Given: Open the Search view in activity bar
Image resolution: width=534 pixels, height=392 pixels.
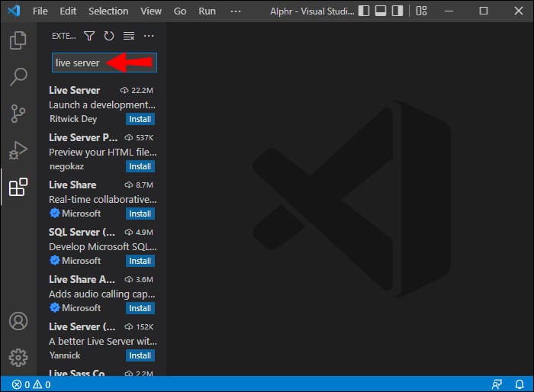Looking at the screenshot, I should click(18, 76).
